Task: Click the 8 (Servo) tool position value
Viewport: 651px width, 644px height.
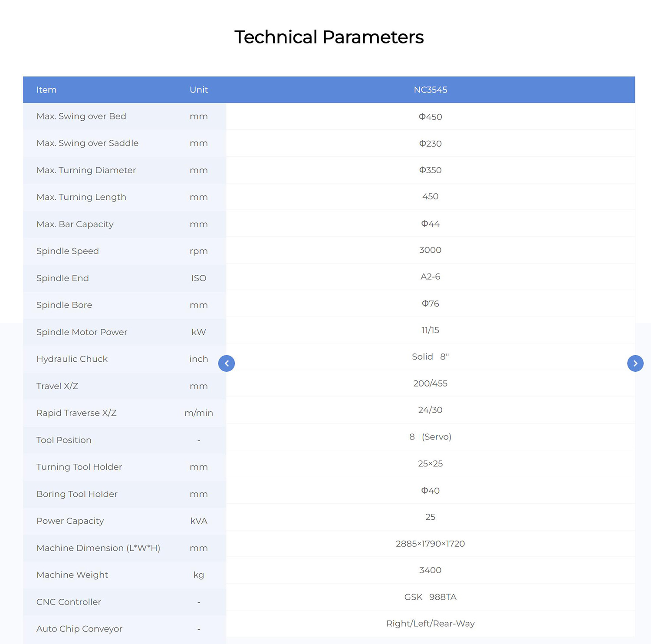Action: pos(430,437)
